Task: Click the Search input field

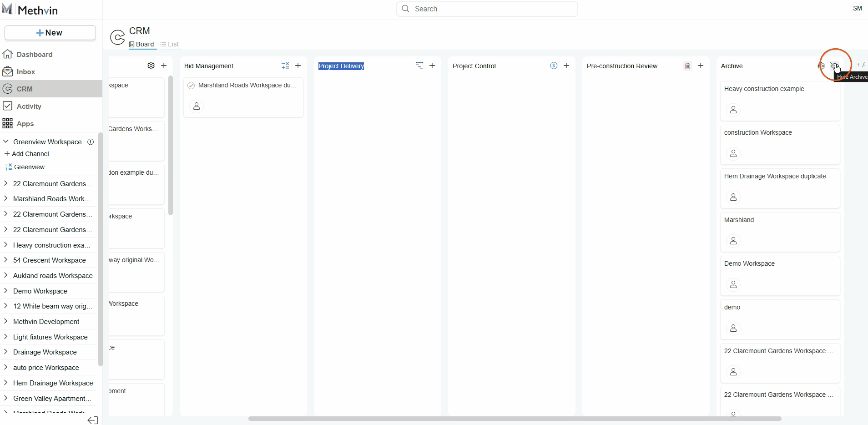Action: (487, 9)
